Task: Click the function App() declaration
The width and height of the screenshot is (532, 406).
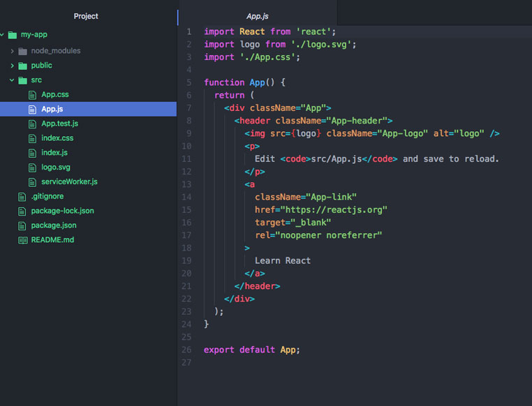Action: (244, 83)
